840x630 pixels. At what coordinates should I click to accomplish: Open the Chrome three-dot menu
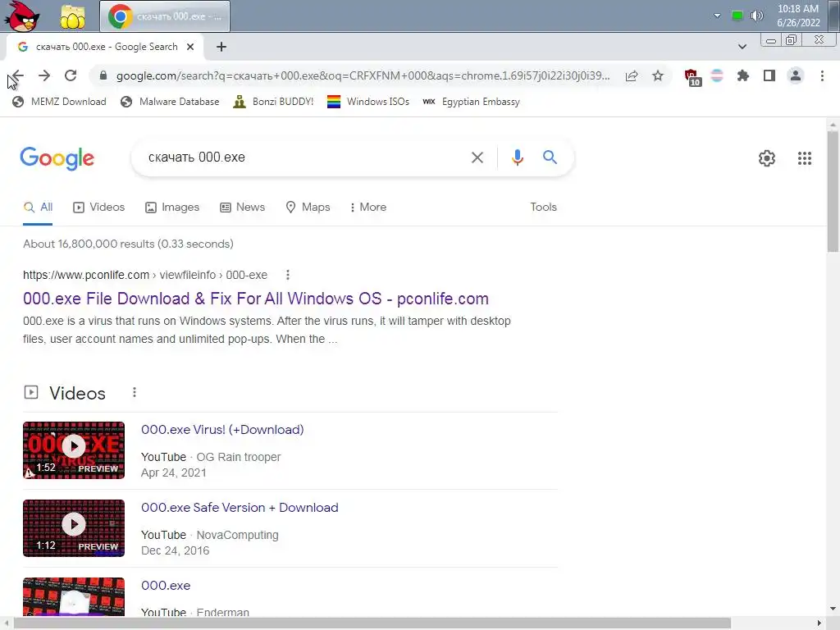point(822,75)
